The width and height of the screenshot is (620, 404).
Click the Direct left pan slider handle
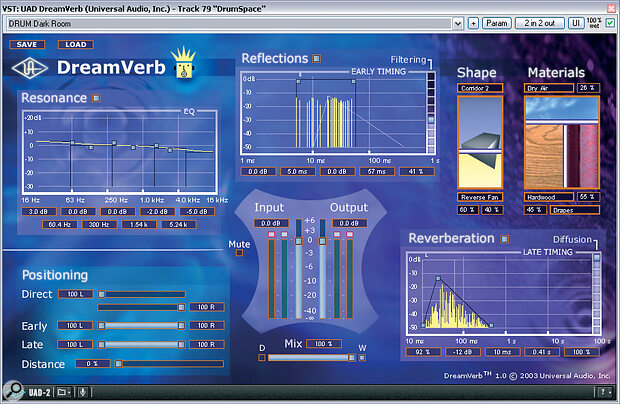(101, 295)
